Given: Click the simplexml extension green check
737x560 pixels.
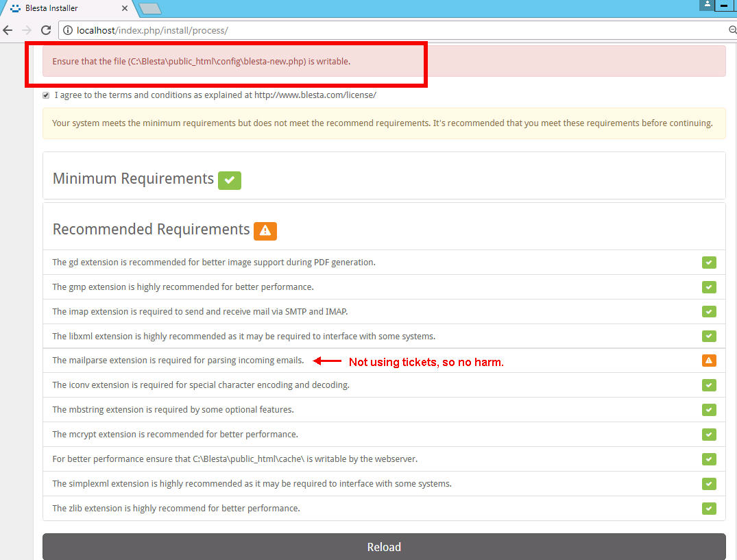Looking at the screenshot, I should tap(709, 484).
